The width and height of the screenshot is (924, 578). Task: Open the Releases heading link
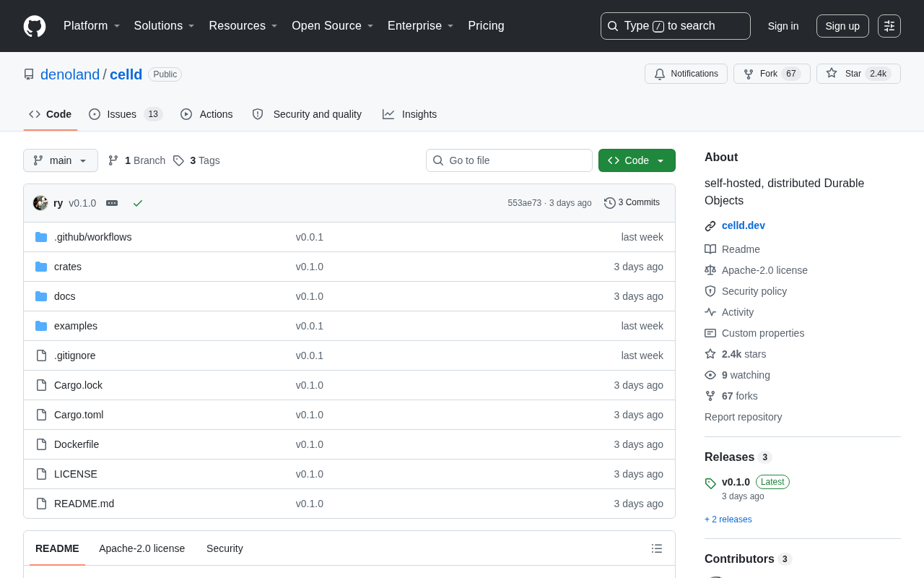pyautogui.click(x=738, y=457)
